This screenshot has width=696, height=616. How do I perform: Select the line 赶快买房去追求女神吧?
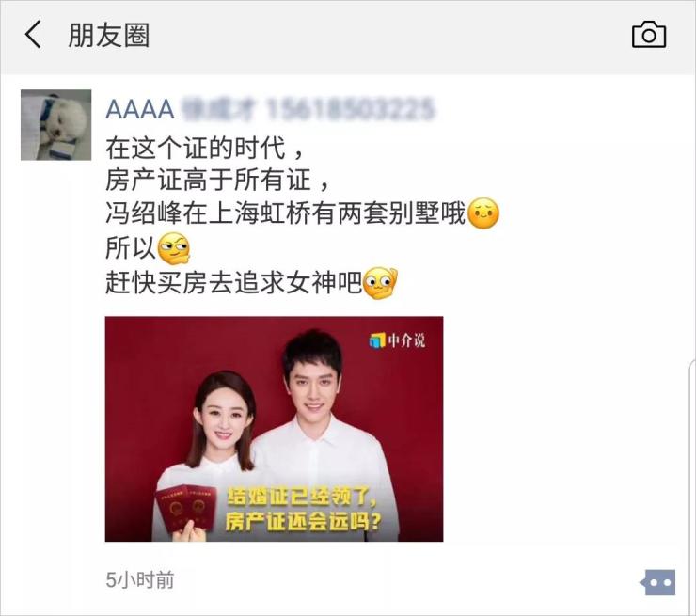pos(234,282)
